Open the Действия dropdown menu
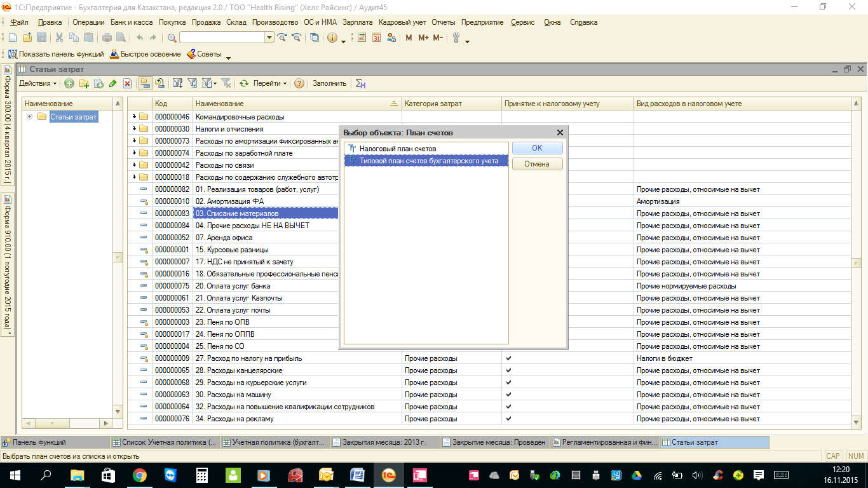868x488 pixels. tap(37, 83)
